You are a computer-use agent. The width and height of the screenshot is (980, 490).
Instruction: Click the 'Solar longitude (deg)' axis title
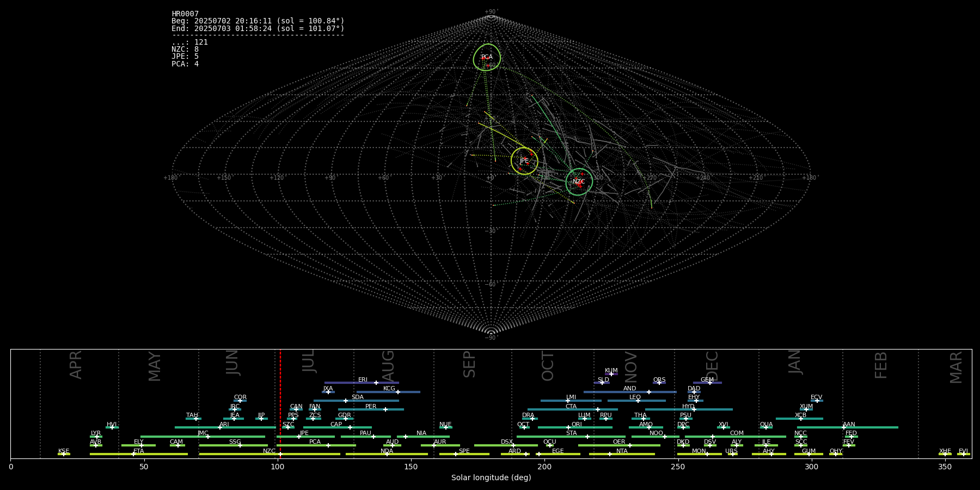pyautogui.click(x=491, y=477)
